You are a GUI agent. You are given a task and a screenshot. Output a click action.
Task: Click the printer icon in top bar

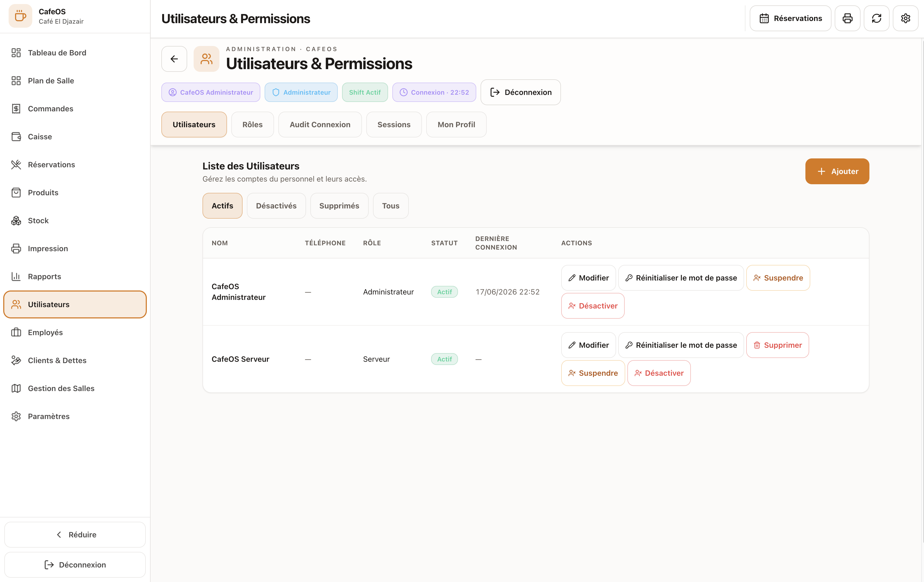pyautogui.click(x=847, y=18)
